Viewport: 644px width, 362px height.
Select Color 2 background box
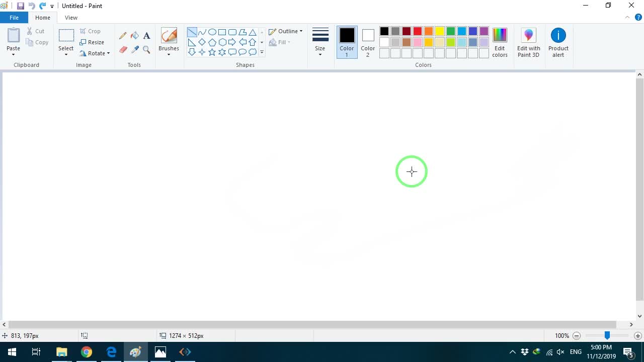368,42
